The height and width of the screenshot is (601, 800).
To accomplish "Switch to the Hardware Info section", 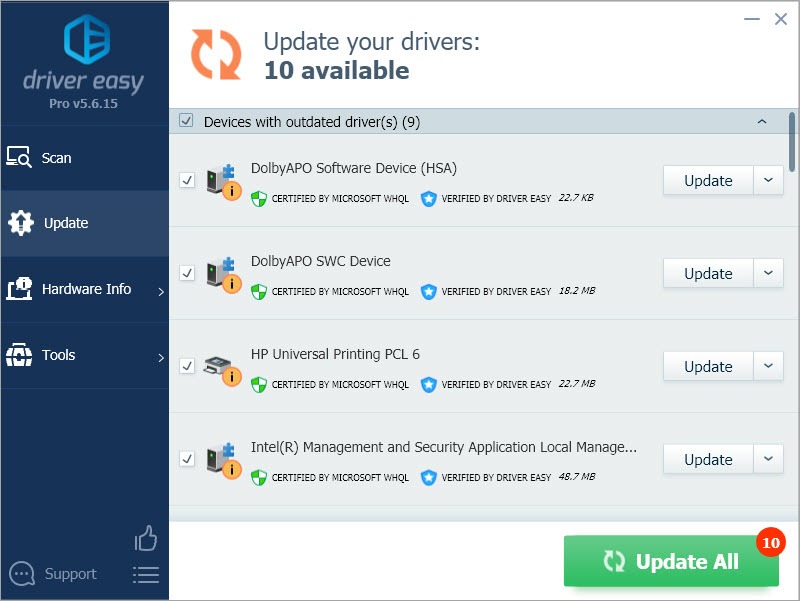I will click(x=85, y=289).
